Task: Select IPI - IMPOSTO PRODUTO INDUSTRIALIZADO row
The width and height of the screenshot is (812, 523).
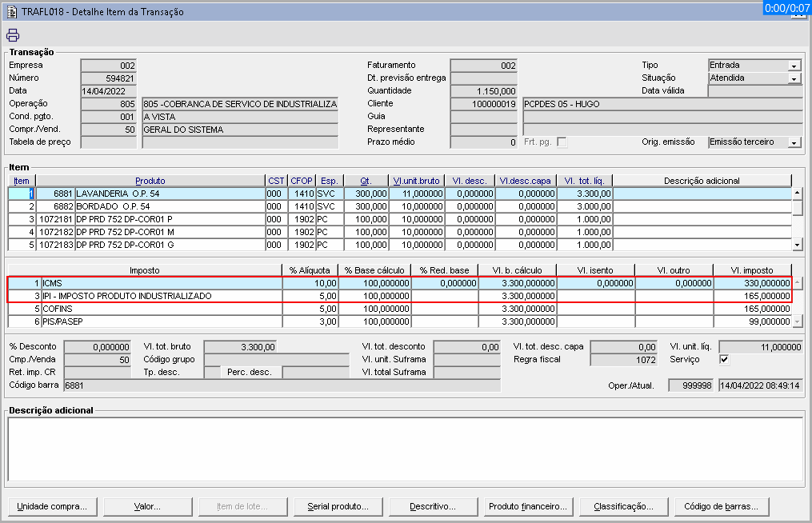Action: point(400,296)
